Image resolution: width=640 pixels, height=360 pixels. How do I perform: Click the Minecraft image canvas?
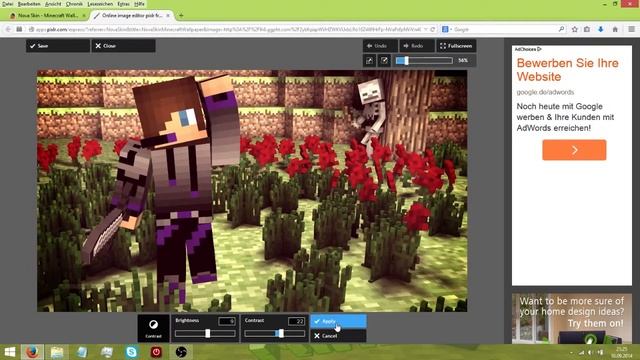click(252, 191)
